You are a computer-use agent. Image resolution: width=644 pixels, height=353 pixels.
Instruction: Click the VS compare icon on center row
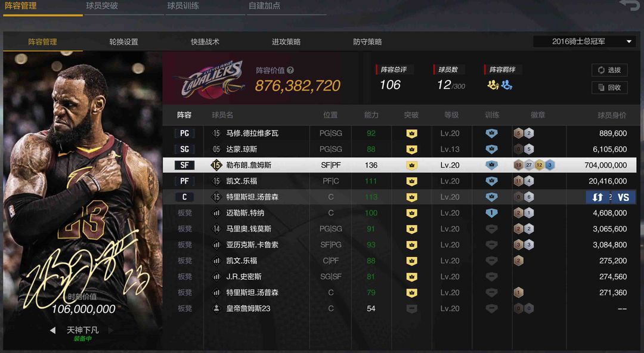click(623, 197)
